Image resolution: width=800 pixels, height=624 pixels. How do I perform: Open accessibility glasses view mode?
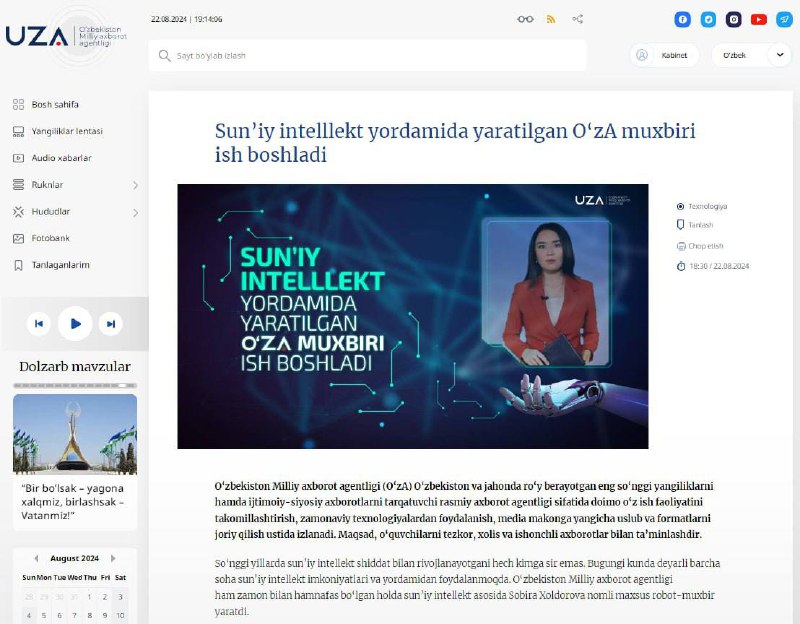(x=525, y=19)
